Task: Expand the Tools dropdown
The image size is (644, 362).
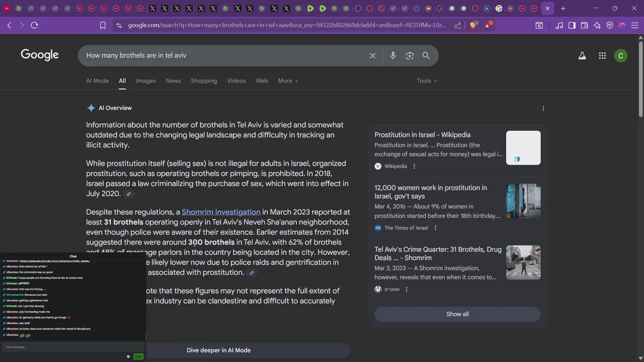Action: 427,81
